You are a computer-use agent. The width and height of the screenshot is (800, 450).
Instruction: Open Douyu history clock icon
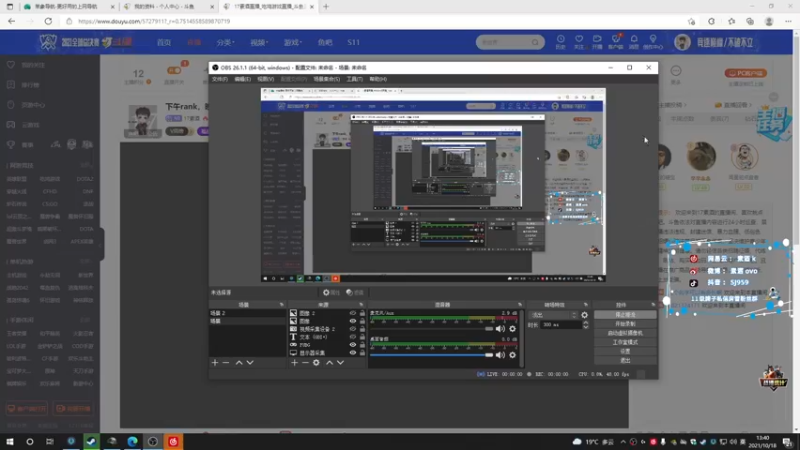[561, 39]
